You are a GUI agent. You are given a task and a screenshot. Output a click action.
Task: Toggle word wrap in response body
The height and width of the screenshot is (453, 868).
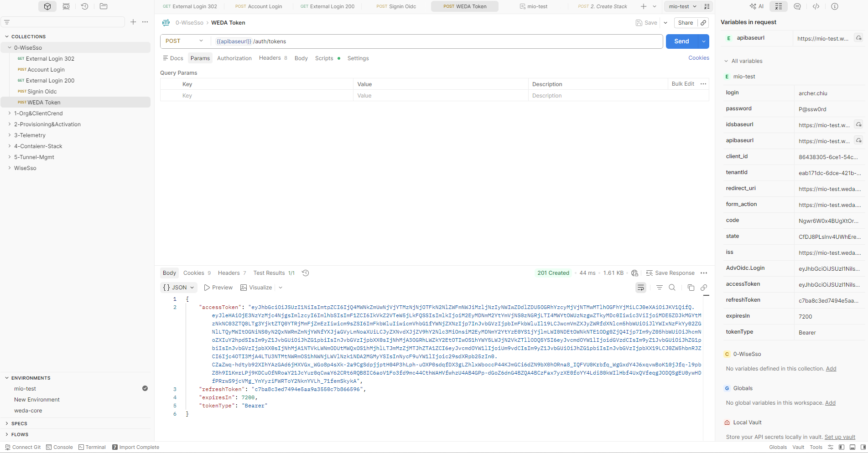(641, 288)
